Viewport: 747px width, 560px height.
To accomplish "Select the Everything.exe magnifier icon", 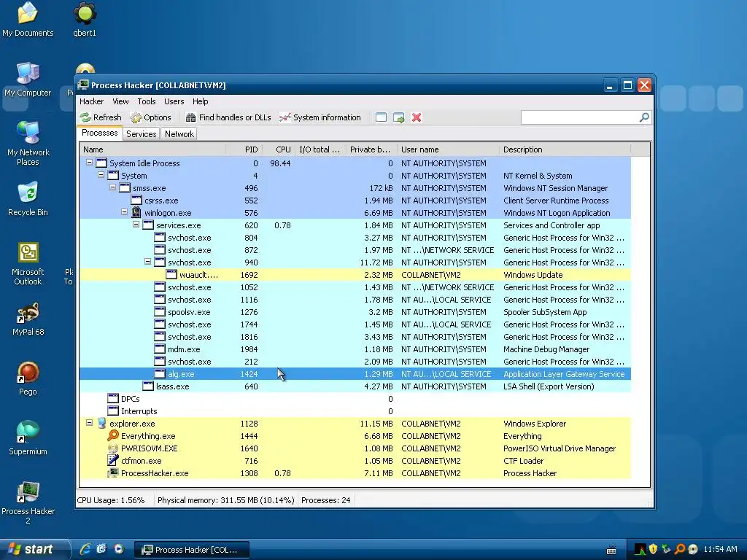I will pyautogui.click(x=113, y=436).
